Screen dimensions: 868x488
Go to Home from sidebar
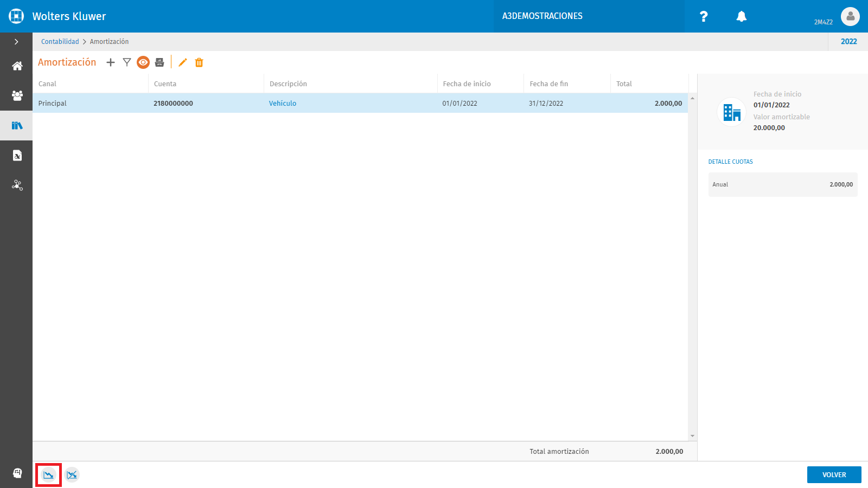[x=17, y=66]
